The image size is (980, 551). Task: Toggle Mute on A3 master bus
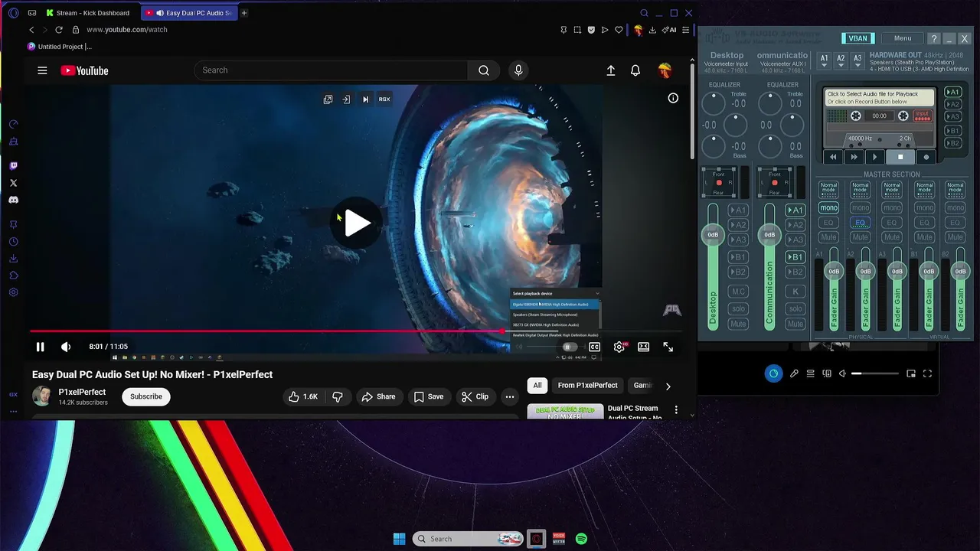[x=892, y=237]
